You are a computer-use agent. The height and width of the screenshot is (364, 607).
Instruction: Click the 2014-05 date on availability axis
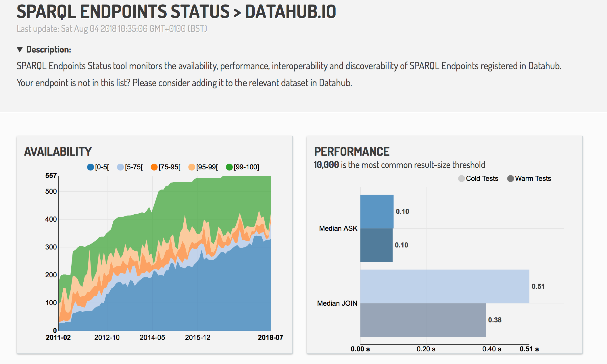(x=152, y=338)
